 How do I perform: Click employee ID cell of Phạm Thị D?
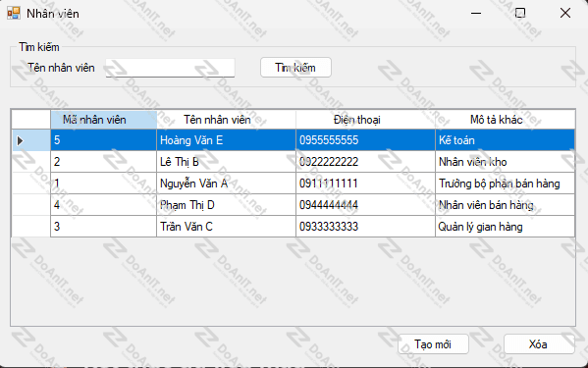pos(103,205)
